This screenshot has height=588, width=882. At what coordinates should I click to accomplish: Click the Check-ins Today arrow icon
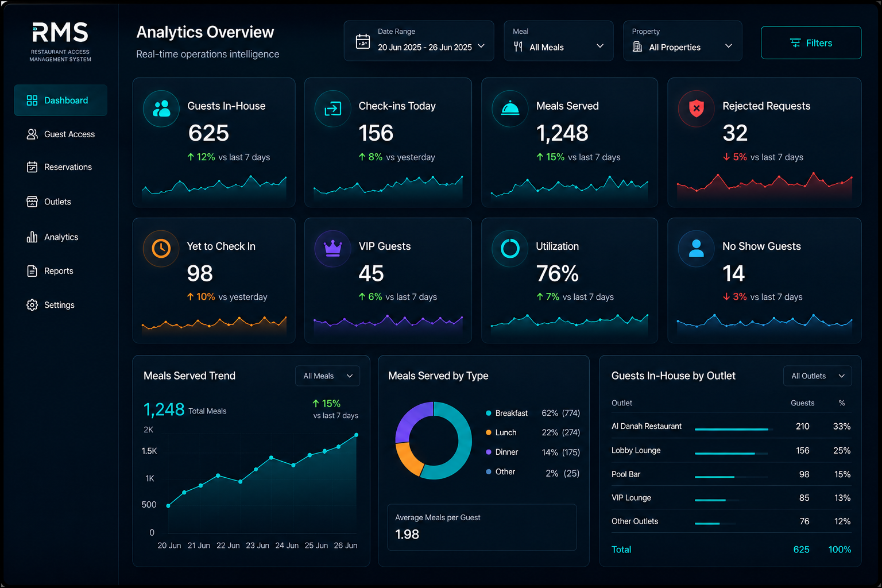click(333, 108)
